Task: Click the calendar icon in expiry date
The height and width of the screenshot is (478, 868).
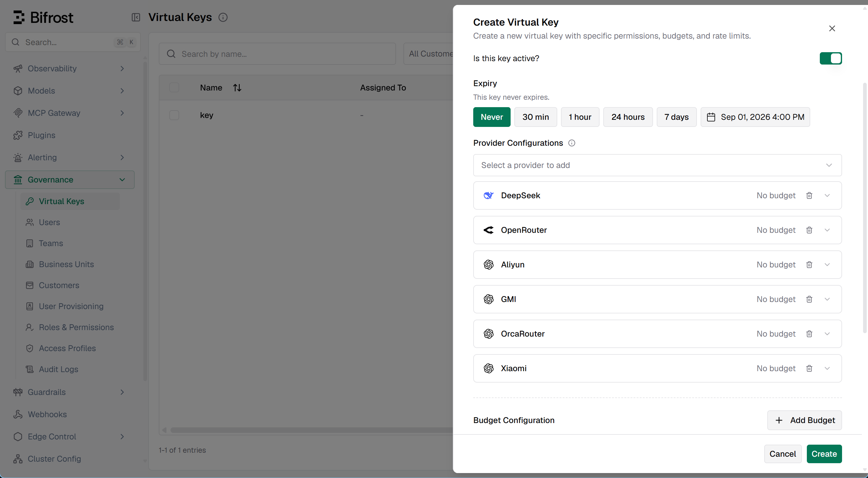Action: (x=711, y=117)
